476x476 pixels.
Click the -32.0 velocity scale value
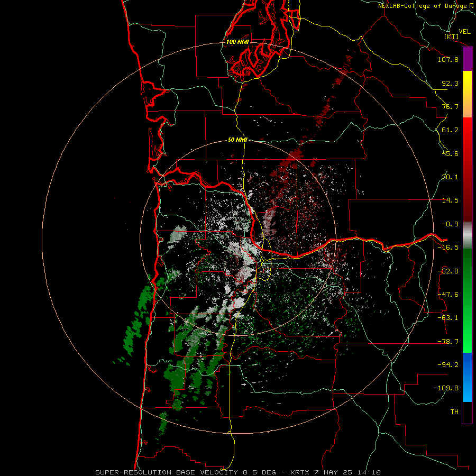(448, 271)
